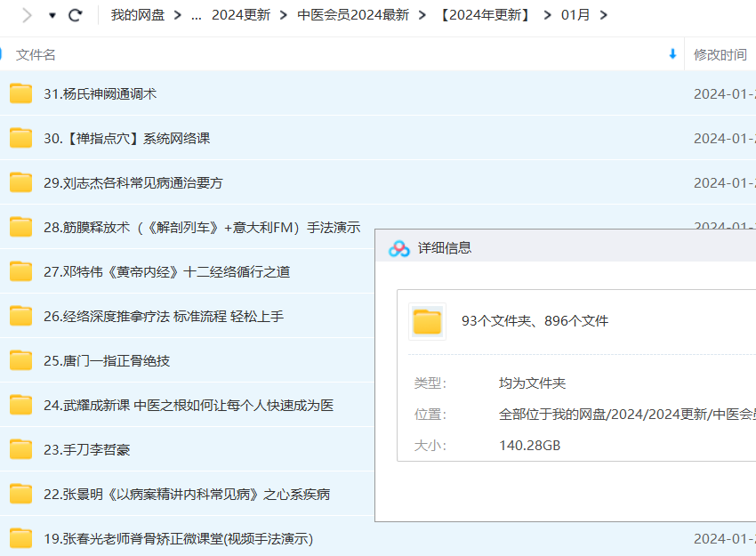Image resolution: width=756 pixels, height=556 pixels.
Task: Sort by the 修改时间 column header
Action: click(x=720, y=54)
